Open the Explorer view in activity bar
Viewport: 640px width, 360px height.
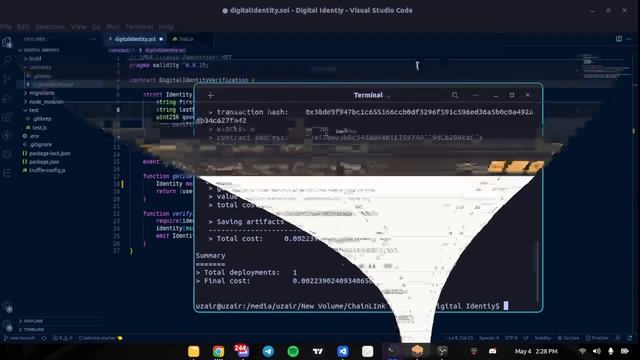tap(7, 42)
